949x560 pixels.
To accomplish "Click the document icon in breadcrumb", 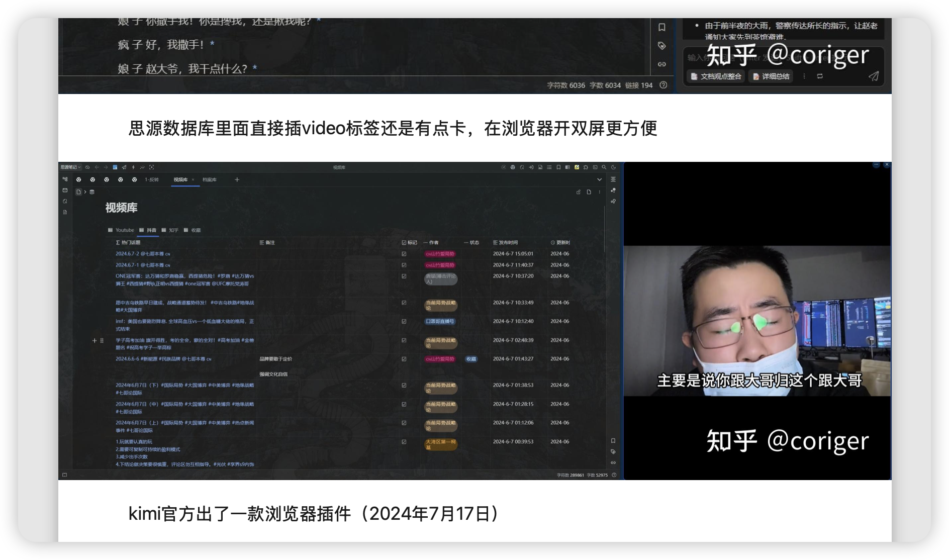I will (x=78, y=192).
